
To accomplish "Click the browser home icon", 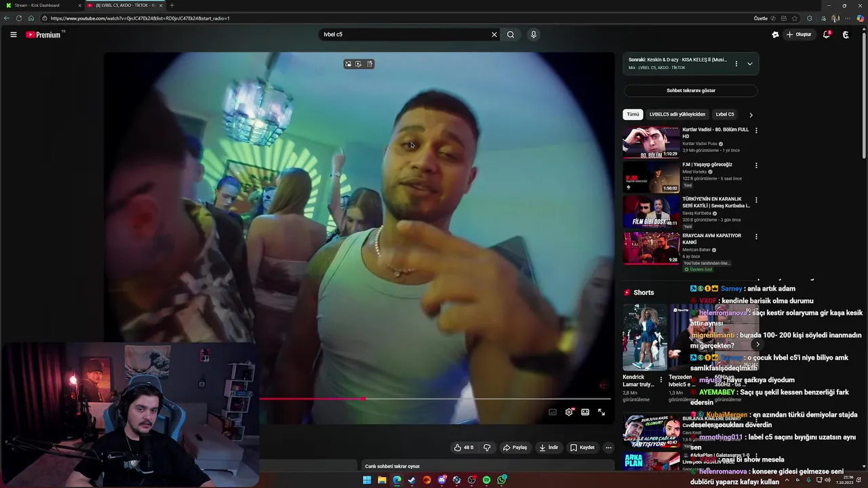I will (x=31, y=18).
